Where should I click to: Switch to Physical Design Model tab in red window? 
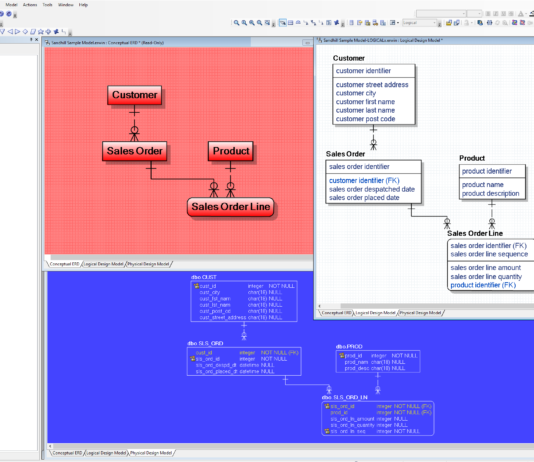(148, 264)
